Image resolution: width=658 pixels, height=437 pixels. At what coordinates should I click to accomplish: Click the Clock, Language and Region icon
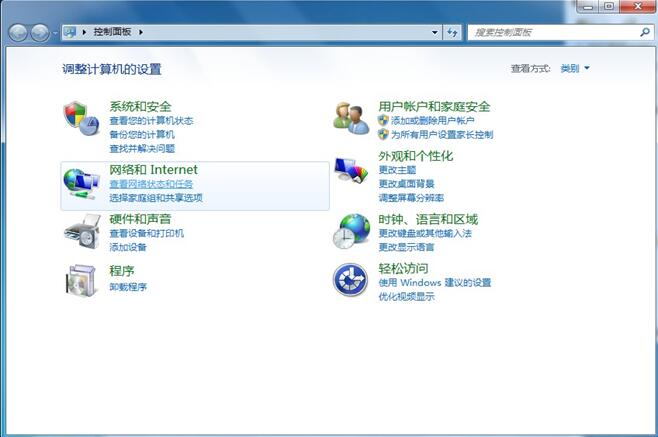click(x=351, y=231)
